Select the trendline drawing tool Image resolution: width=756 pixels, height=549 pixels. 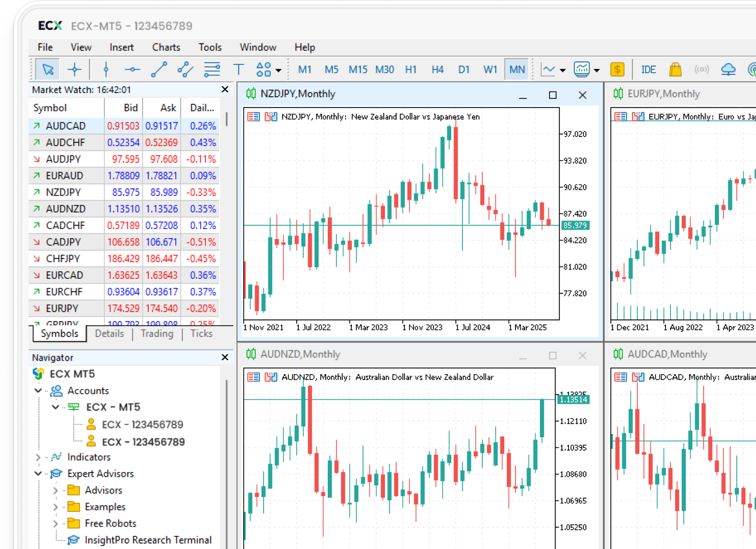point(159,70)
